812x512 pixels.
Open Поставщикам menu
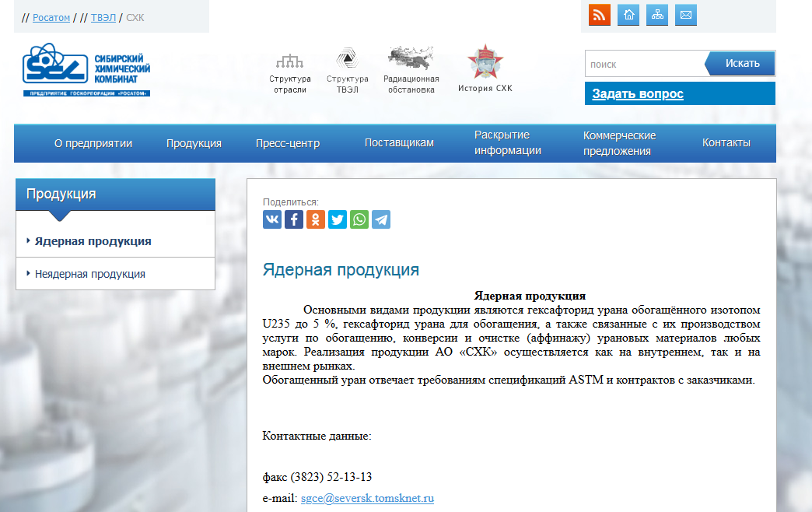[399, 143]
